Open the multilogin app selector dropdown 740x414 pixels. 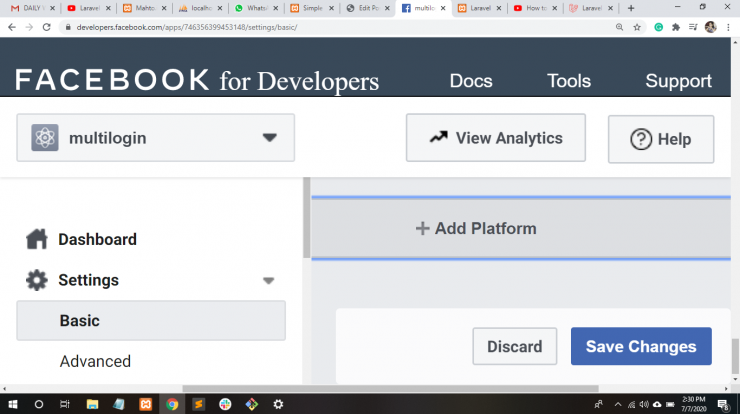[x=156, y=138]
